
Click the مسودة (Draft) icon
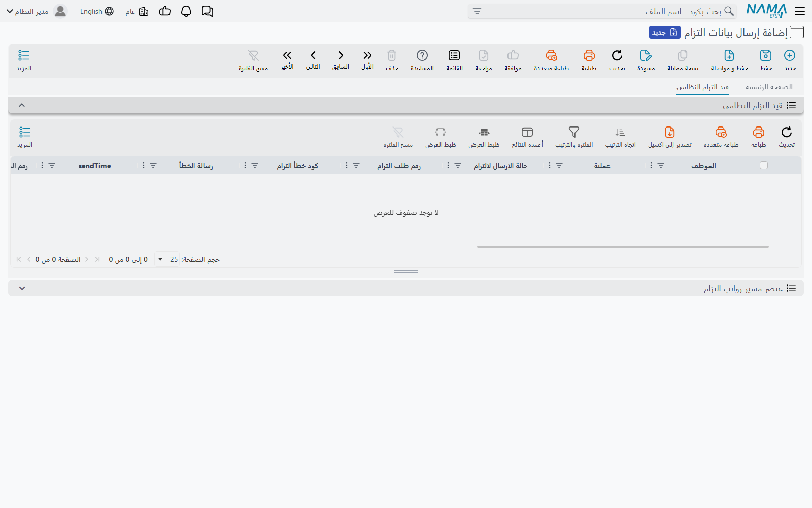(646, 55)
